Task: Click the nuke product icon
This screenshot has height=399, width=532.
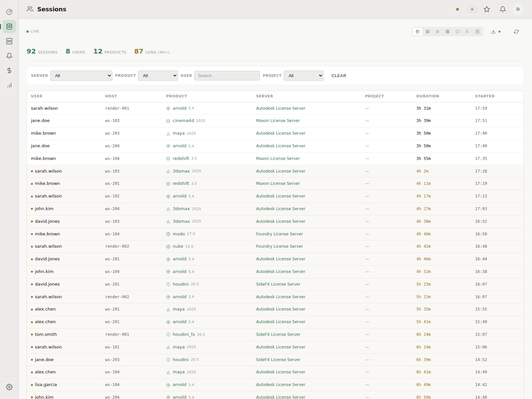Action: click(168, 247)
